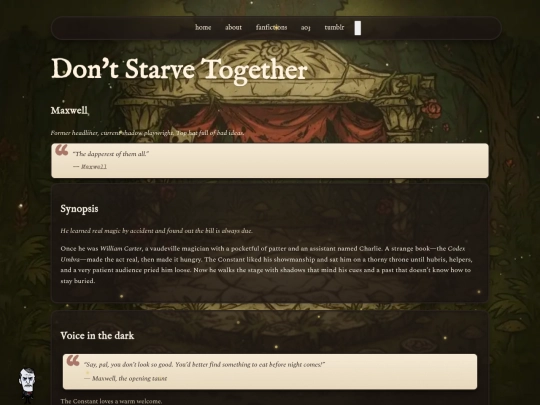Open the fanfictions menu item

coord(271,27)
